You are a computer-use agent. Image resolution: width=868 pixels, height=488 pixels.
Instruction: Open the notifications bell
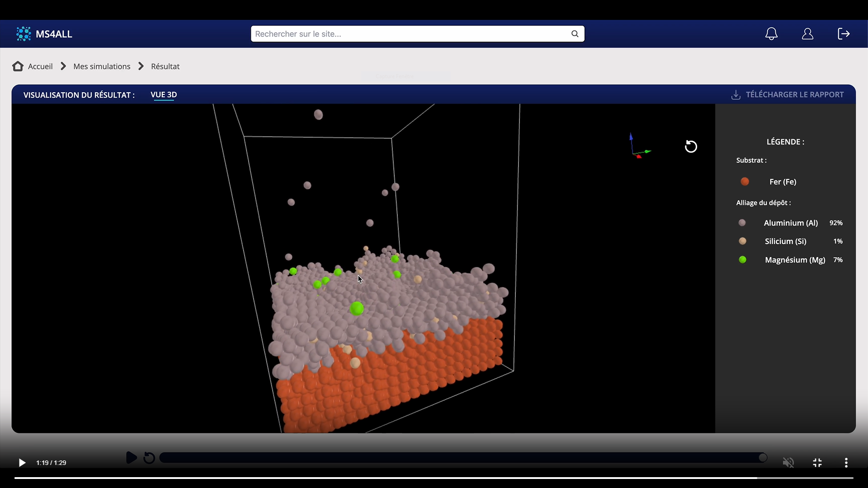(x=771, y=34)
